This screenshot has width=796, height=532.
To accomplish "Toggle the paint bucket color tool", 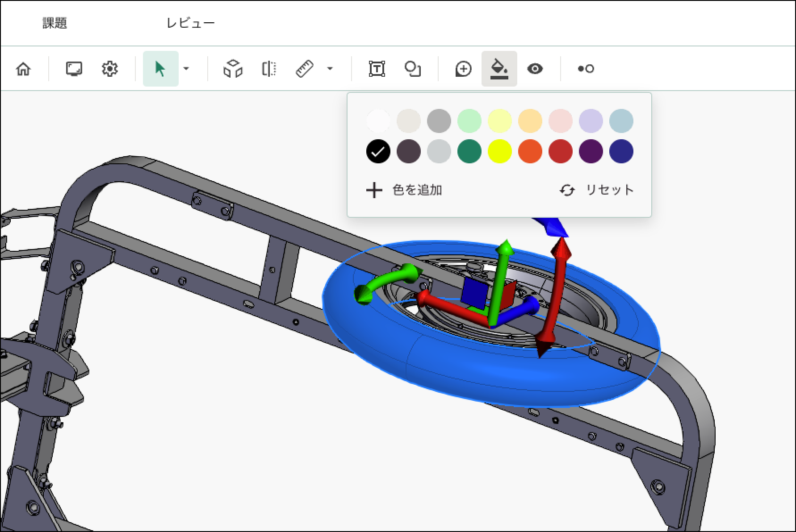I will click(x=499, y=69).
